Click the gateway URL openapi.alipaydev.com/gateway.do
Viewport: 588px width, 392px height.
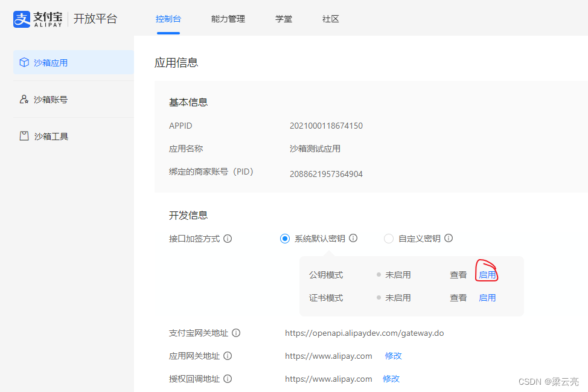(x=365, y=333)
